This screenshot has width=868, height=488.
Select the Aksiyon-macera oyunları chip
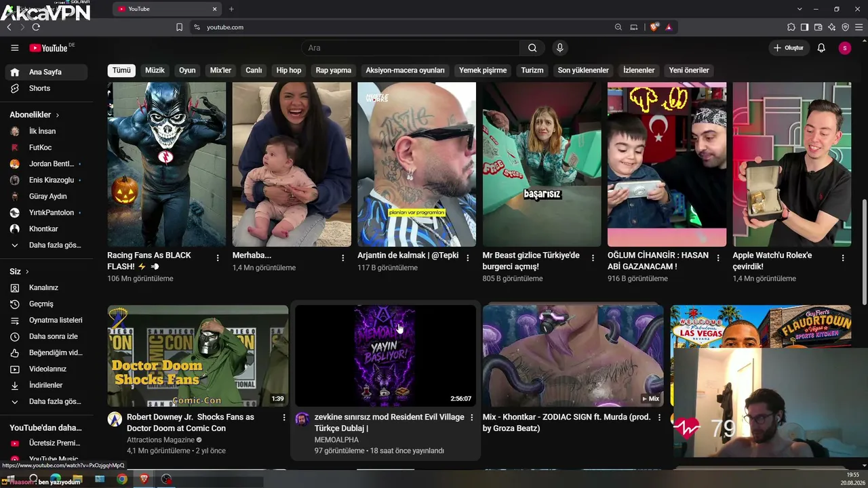(x=406, y=70)
